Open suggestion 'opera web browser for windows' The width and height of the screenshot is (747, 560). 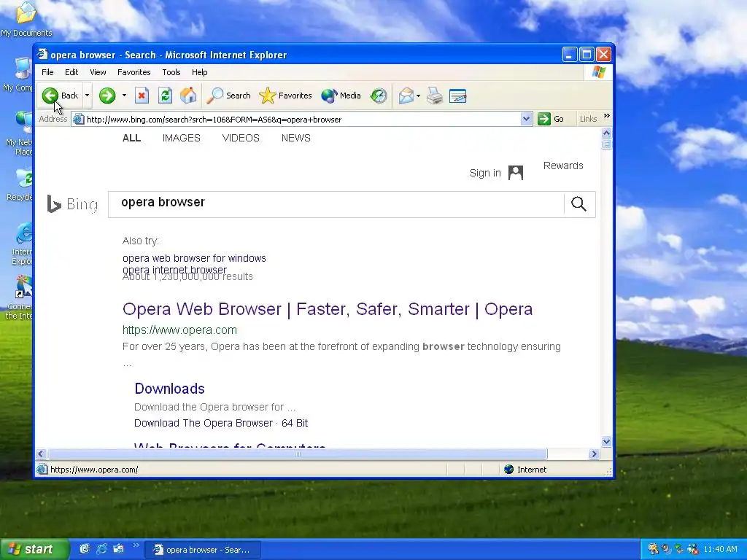coord(194,258)
